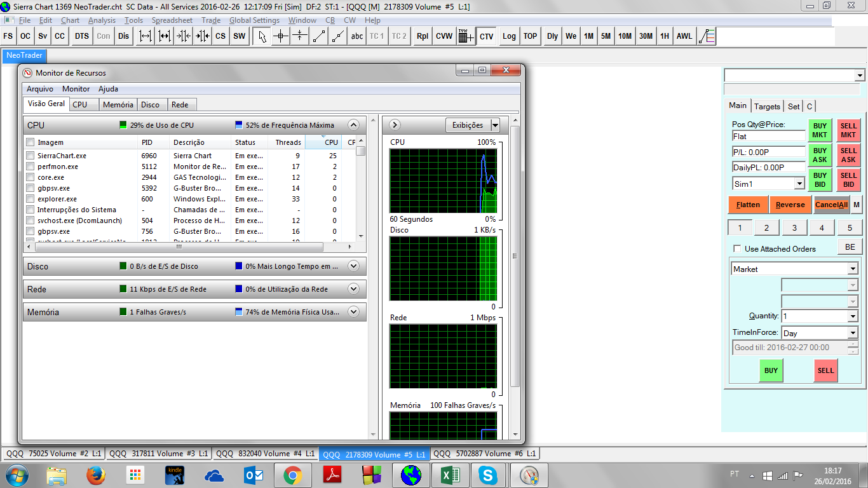Click the bar spacing compress-arrows icon
The image size is (868, 488).
(184, 36)
